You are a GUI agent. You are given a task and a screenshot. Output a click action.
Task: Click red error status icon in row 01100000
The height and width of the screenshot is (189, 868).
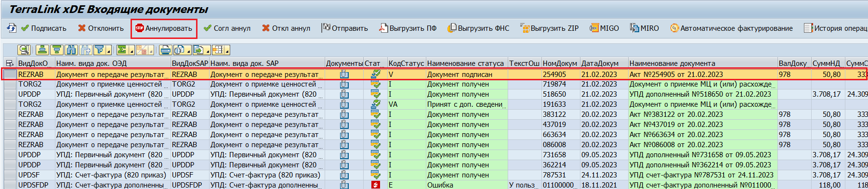point(375,185)
